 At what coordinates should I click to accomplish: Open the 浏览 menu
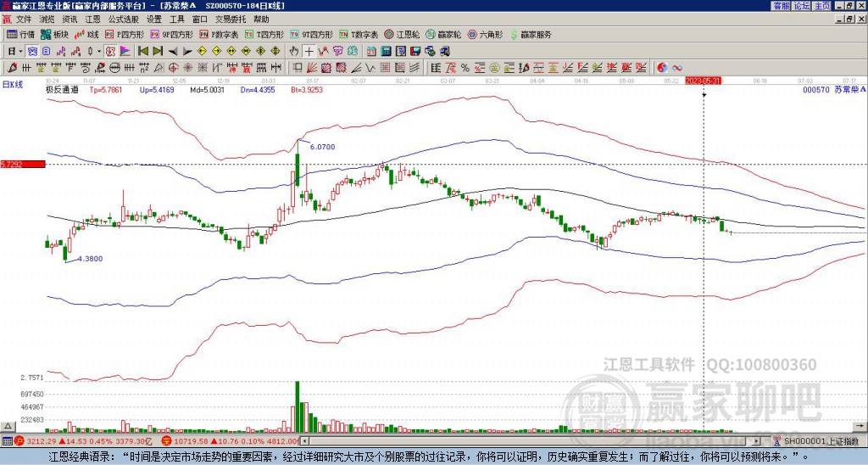[x=47, y=20]
